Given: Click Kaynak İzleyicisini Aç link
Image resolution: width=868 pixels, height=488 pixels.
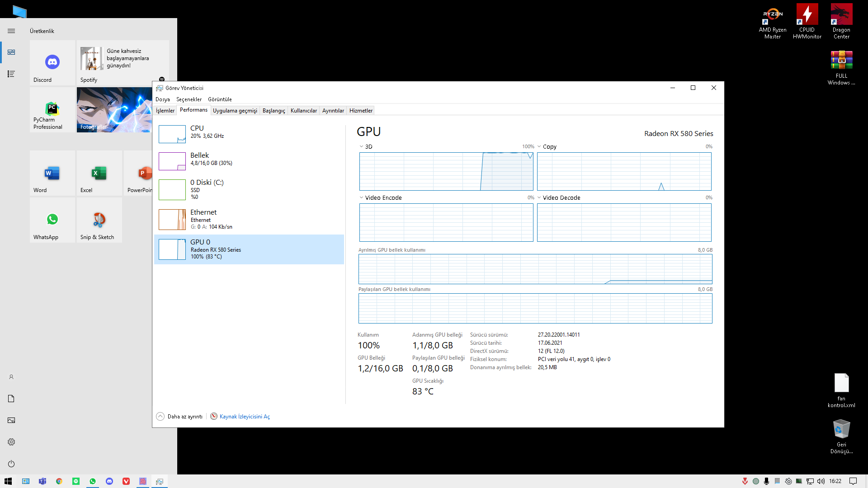Looking at the screenshot, I should [245, 417].
